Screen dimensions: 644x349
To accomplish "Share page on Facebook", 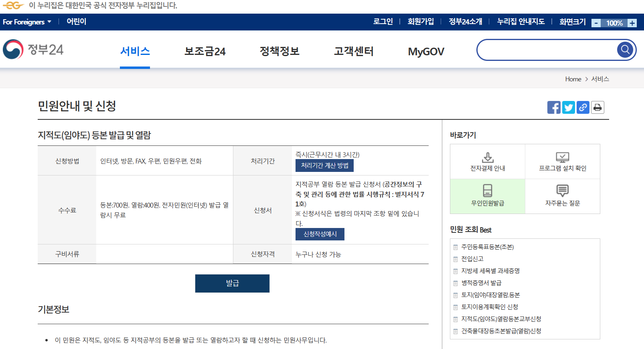I will click(554, 107).
